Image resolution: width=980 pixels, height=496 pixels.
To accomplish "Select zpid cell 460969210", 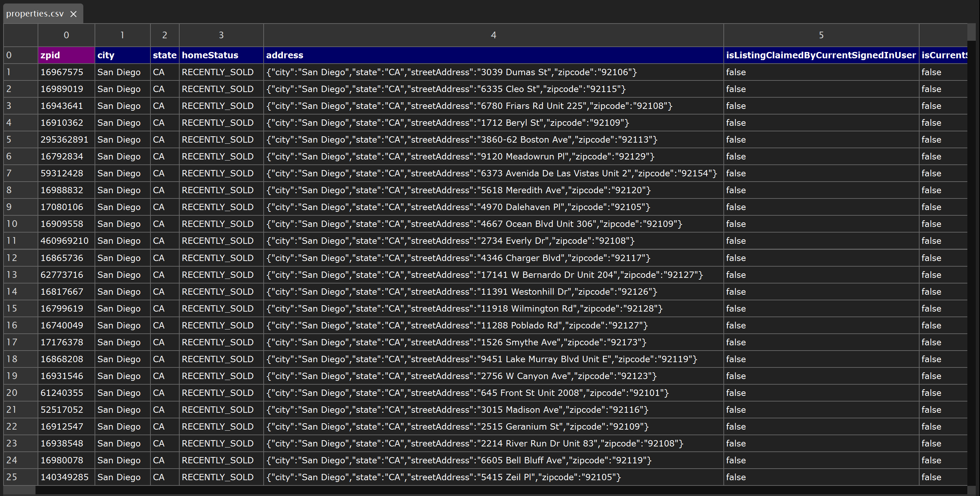I will [x=66, y=241].
